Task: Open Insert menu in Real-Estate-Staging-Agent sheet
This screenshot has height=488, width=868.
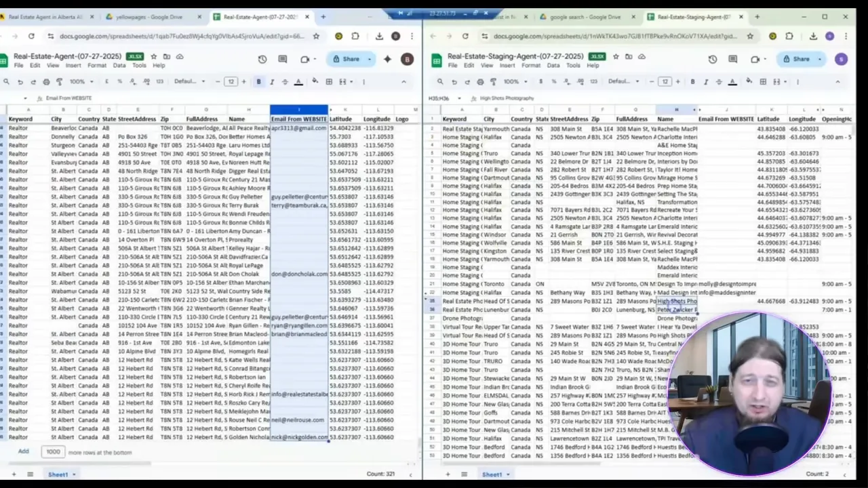Action: pyautogui.click(x=507, y=66)
